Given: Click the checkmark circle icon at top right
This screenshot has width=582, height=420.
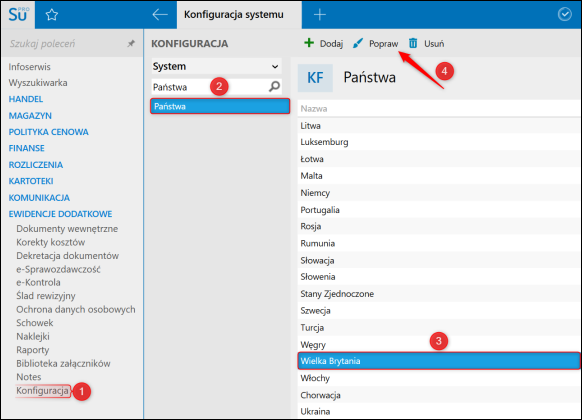Looking at the screenshot, I should (x=565, y=14).
